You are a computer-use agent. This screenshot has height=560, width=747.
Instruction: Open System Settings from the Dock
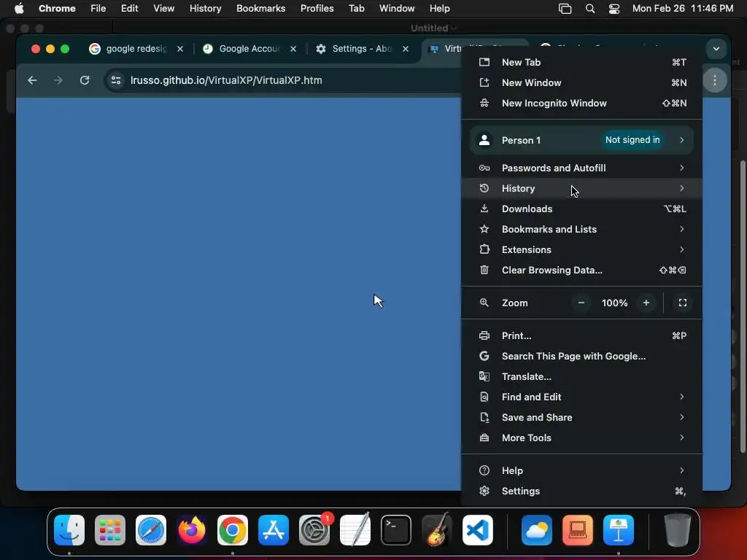[x=314, y=530]
